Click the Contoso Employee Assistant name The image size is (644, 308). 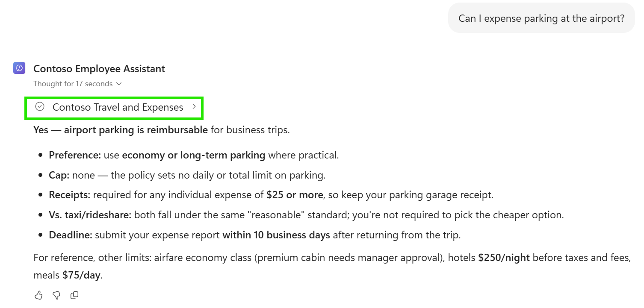coord(99,69)
